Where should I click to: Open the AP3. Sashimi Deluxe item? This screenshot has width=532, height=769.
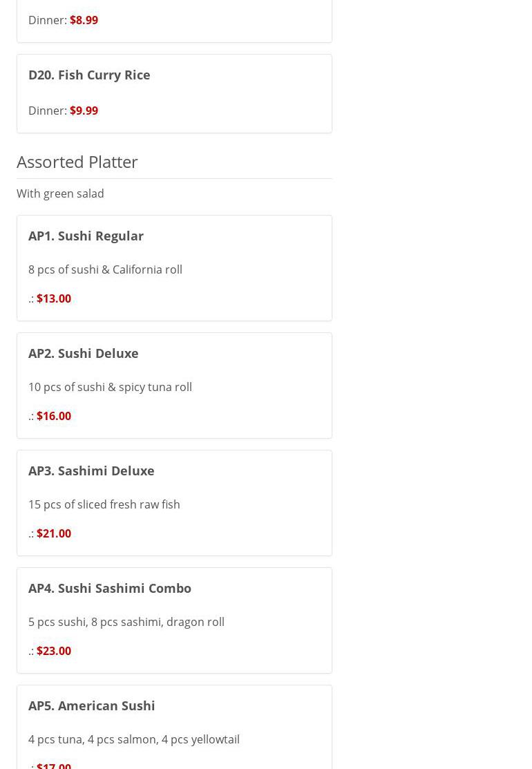tap(91, 471)
